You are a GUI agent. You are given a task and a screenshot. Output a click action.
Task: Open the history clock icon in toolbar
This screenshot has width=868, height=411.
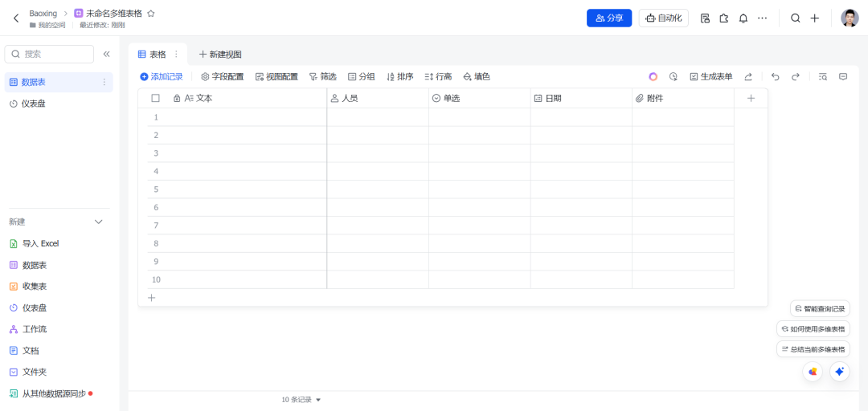click(x=674, y=77)
